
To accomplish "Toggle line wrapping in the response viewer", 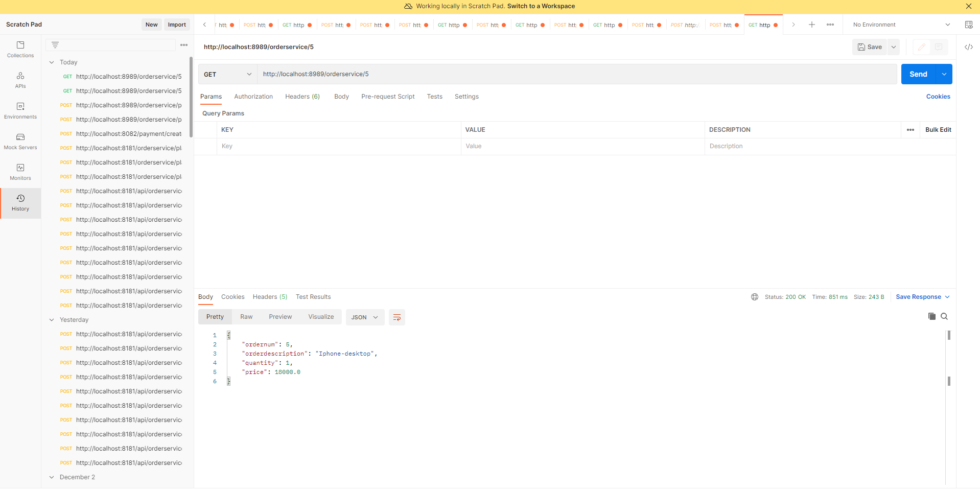I will pos(397,317).
